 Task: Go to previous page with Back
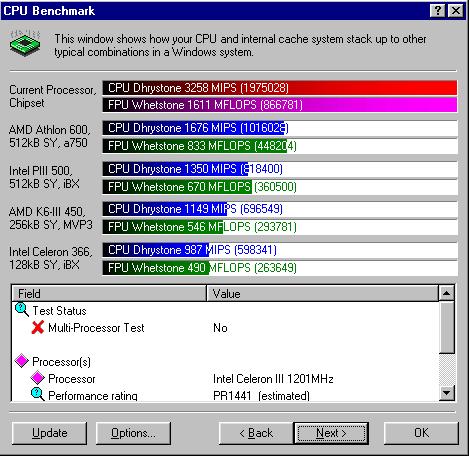(256, 433)
